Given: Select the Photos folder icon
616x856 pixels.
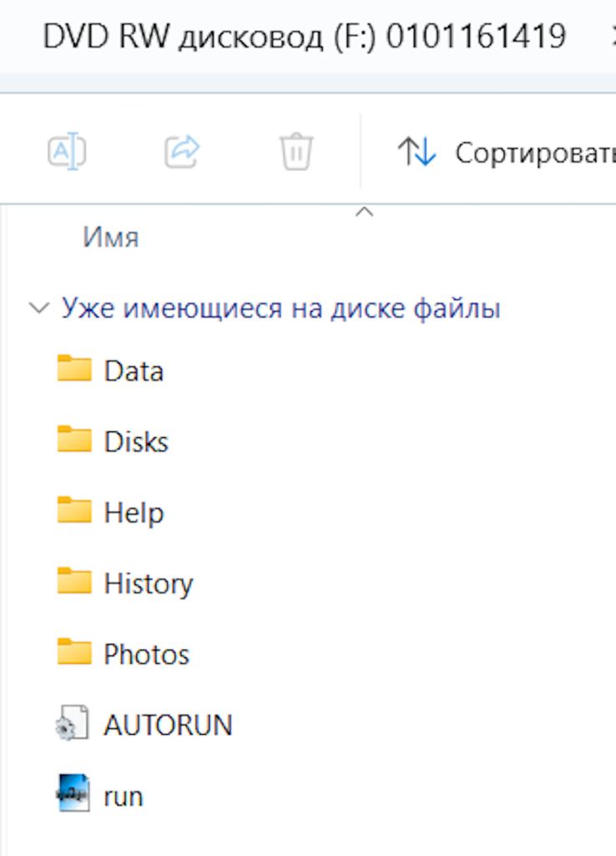Looking at the screenshot, I should 74,651.
